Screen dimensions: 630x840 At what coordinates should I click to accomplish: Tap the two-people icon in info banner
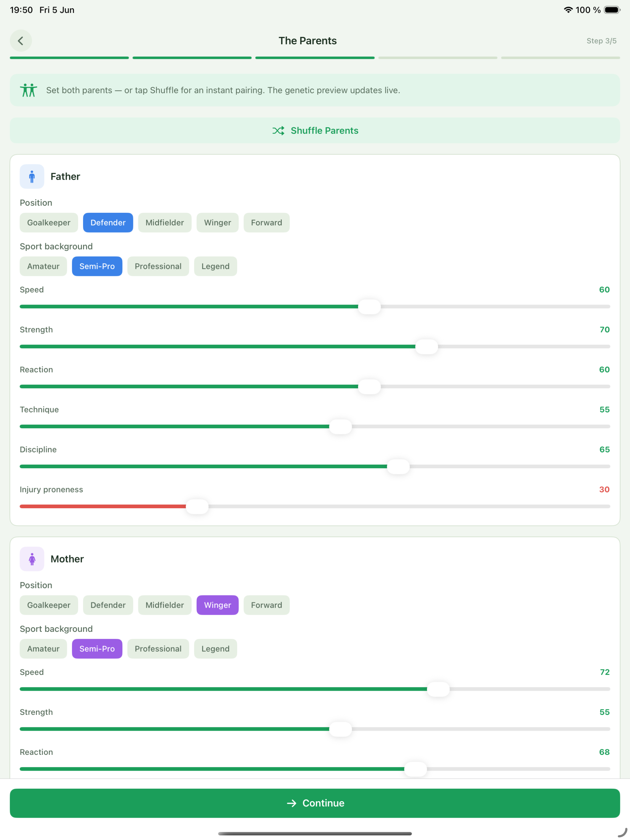coord(28,90)
